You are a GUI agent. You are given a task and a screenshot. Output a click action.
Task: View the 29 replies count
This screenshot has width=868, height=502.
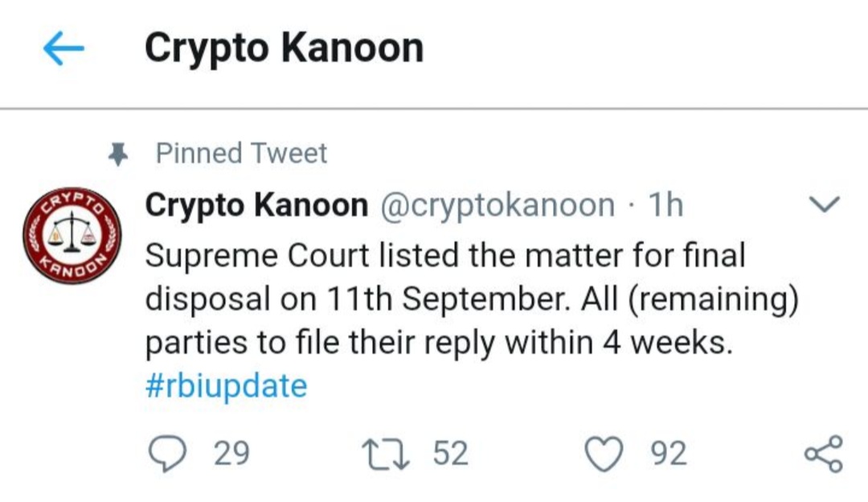[232, 455]
